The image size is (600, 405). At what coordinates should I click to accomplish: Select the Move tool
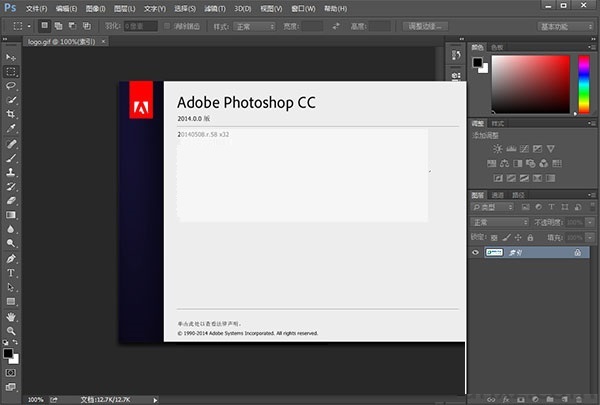click(x=11, y=57)
